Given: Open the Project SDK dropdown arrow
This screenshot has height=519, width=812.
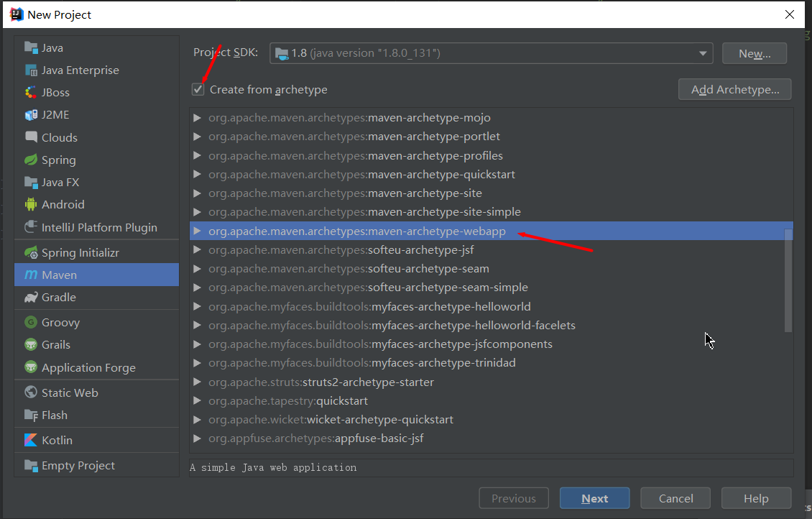Looking at the screenshot, I should pos(703,53).
